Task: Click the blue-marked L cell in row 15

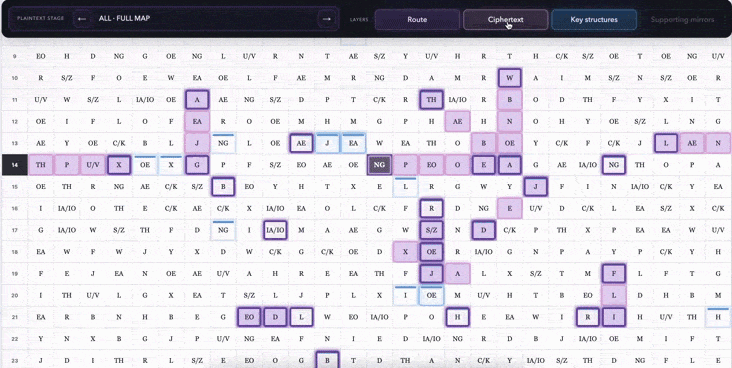Action: (405, 187)
